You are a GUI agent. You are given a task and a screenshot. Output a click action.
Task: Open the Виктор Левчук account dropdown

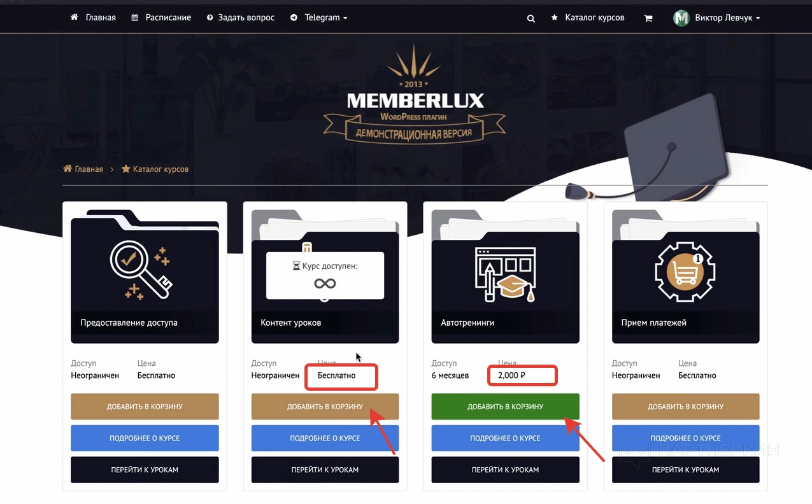[x=727, y=18]
